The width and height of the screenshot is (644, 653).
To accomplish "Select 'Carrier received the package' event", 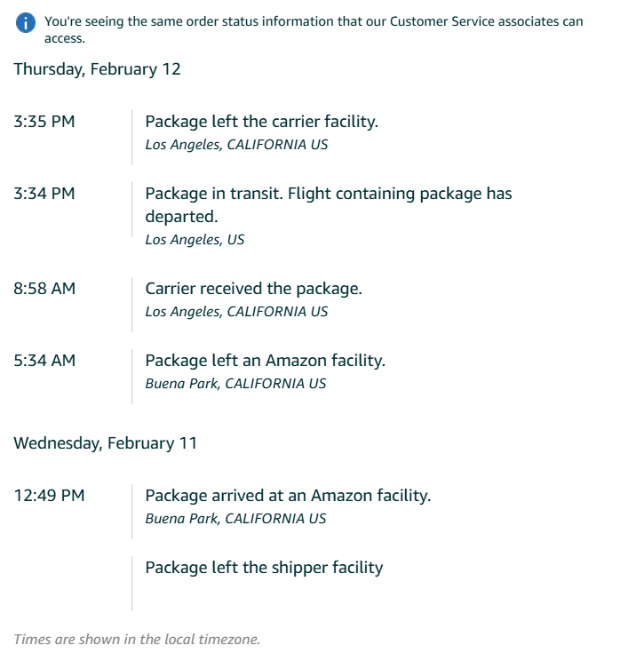I will (253, 289).
